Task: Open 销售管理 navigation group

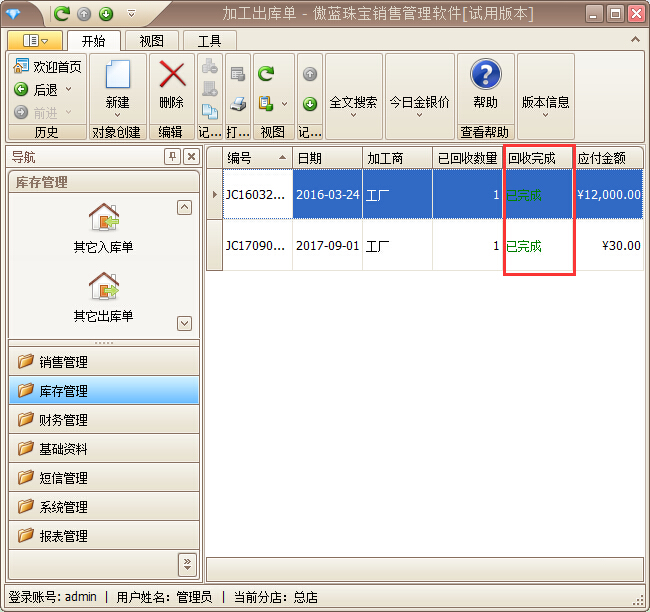Action: [103, 362]
